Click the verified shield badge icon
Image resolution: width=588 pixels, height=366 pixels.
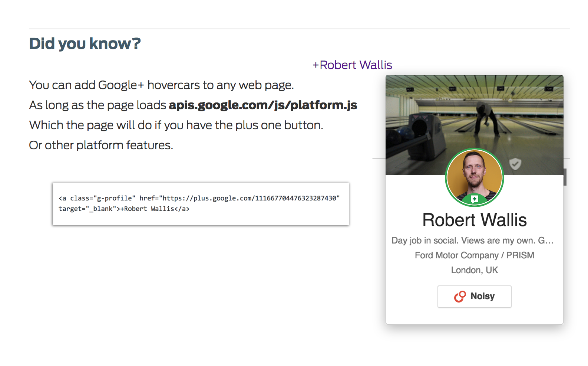(x=515, y=163)
